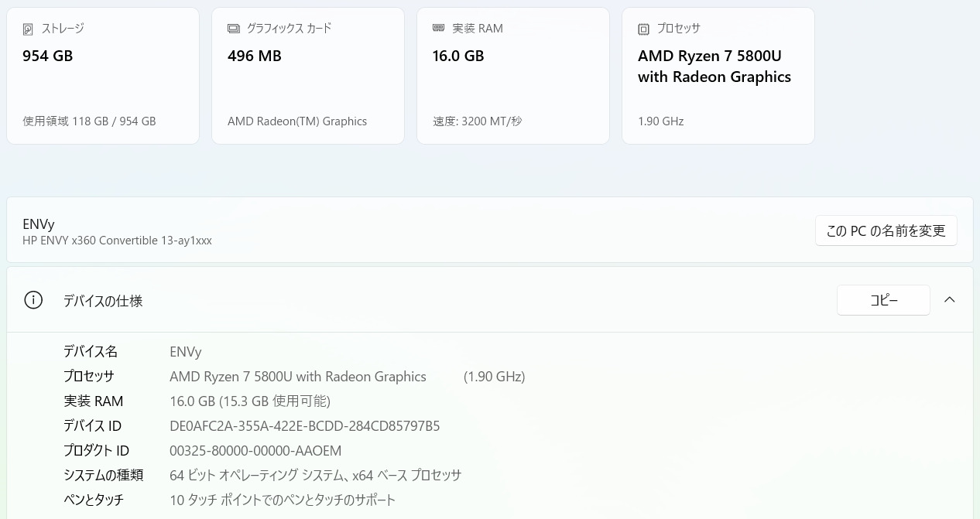
Task: Click the ペンとタッチ support description
Action: (x=283, y=500)
